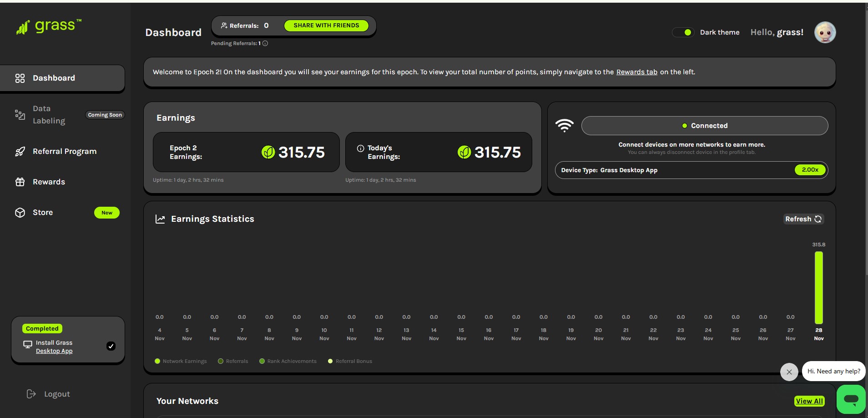868x418 pixels.
Task: Click the desktop monitor icon
Action: click(x=28, y=345)
